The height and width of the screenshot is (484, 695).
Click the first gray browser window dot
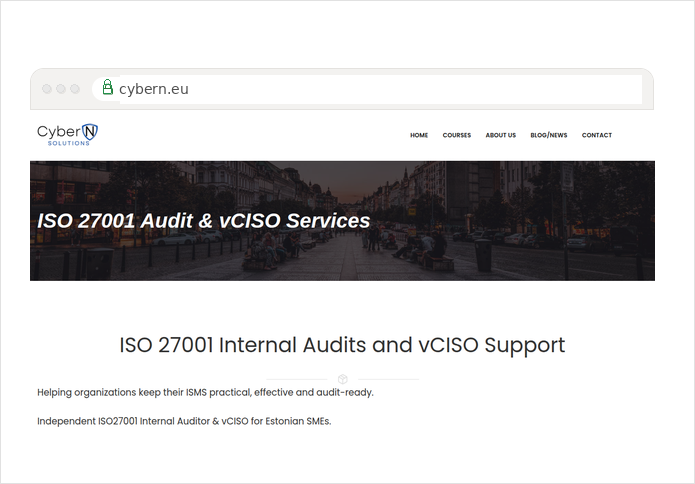coord(47,89)
